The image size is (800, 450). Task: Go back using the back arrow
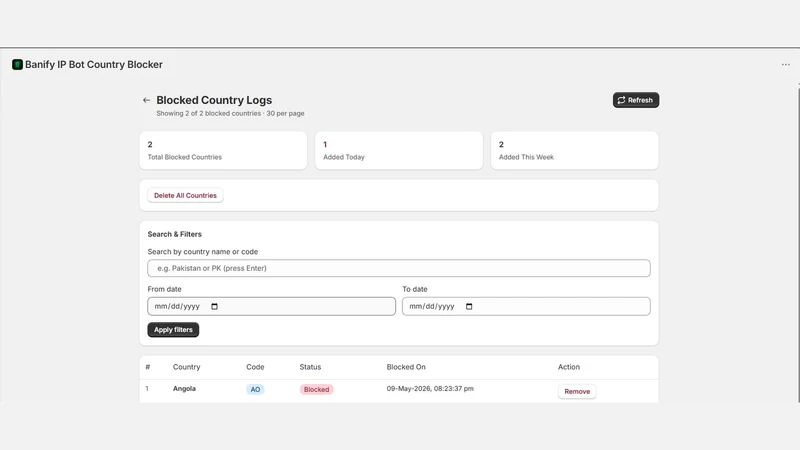tap(146, 100)
